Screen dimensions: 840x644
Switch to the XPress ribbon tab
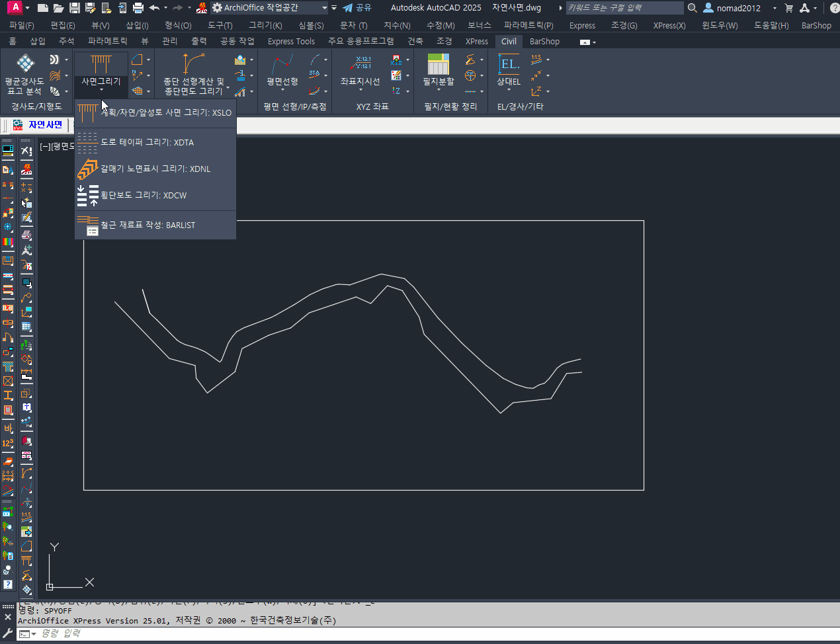(476, 41)
